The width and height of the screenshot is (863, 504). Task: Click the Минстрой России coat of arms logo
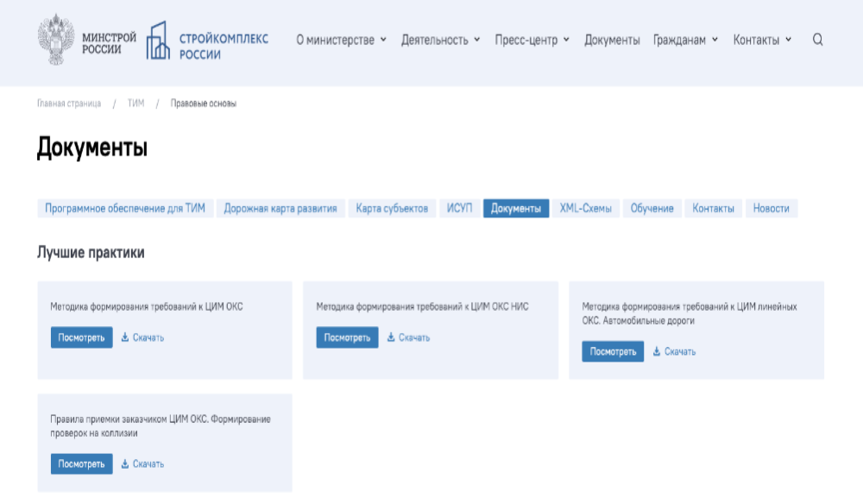54,41
